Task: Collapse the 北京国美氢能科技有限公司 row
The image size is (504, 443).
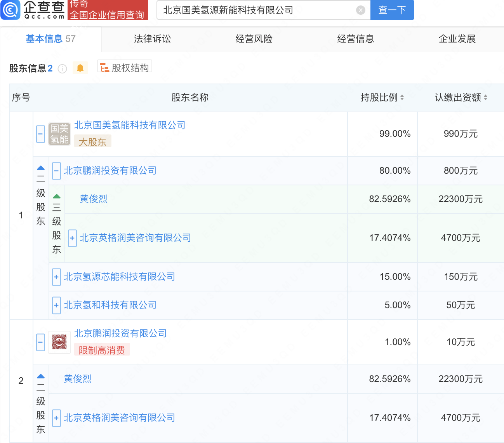Action: pos(40,134)
